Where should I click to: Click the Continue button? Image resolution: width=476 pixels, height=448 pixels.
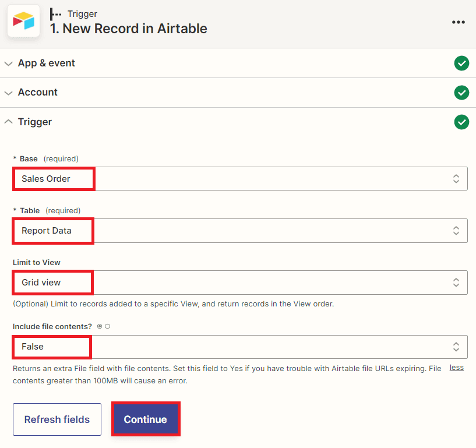coord(145,419)
